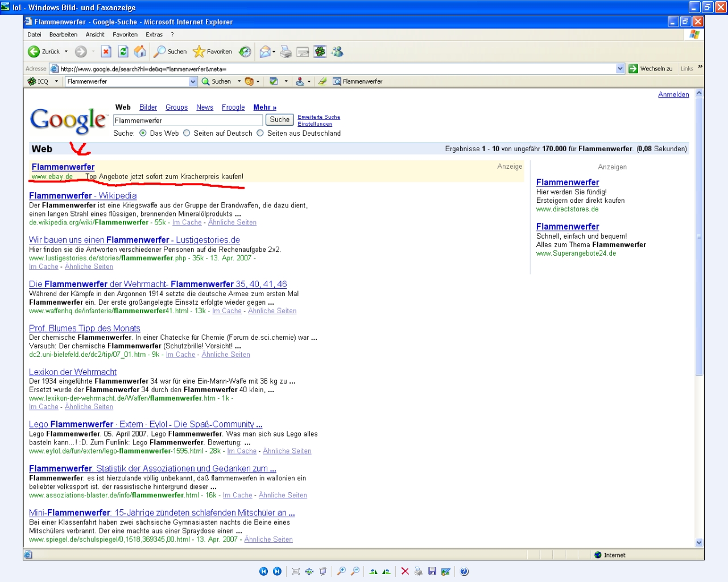728x582 pixels.
Task: Click the green Zurück back arrow
Action: tap(34, 52)
